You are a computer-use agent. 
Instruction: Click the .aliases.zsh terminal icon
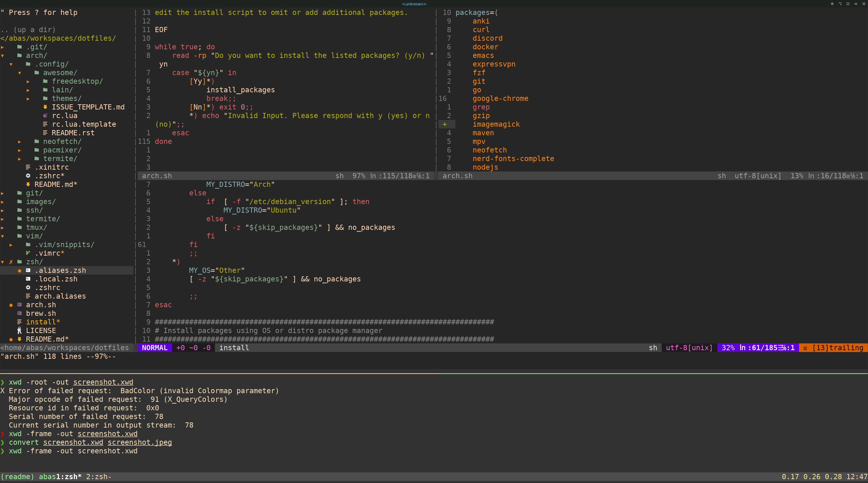point(28,270)
